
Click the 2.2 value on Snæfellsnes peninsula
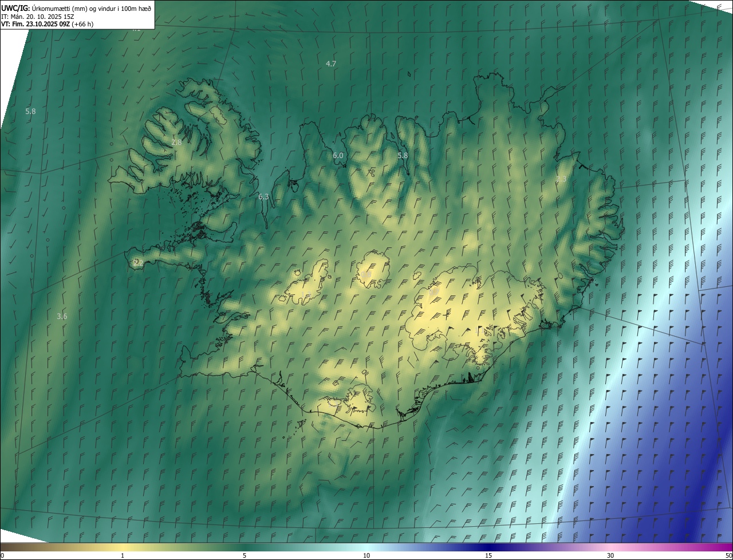tap(138, 262)
